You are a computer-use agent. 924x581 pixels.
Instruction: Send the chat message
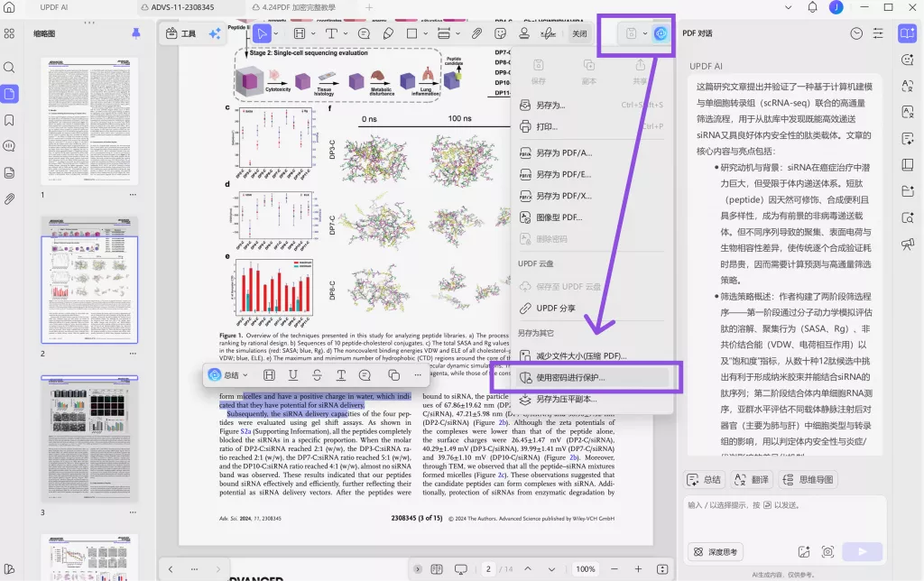[x=862, y=551]
